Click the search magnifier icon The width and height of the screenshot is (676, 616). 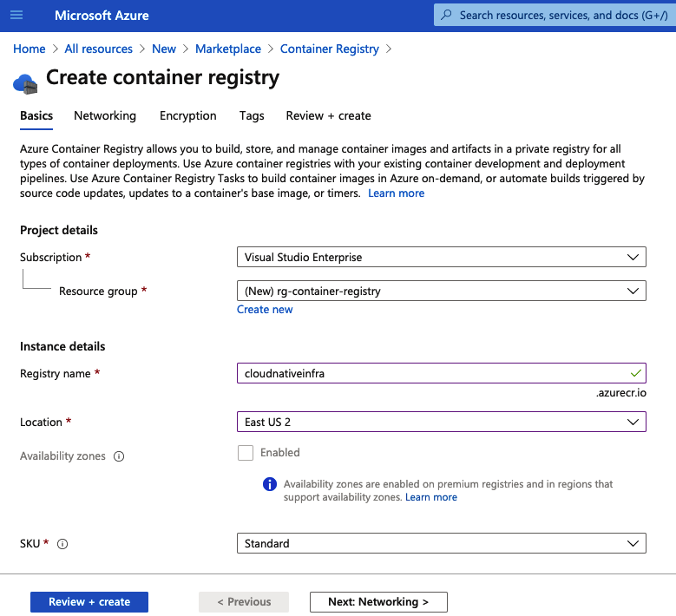pos(447,16)
